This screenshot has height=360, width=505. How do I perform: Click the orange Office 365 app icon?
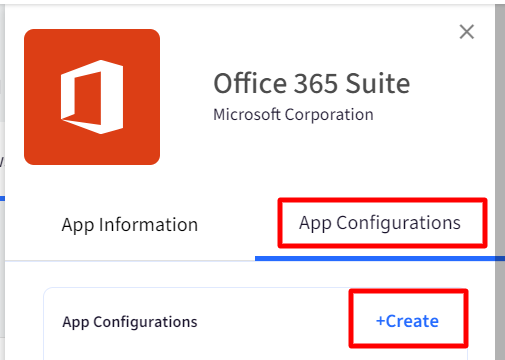pyautogui.click(x=92, y=97)
